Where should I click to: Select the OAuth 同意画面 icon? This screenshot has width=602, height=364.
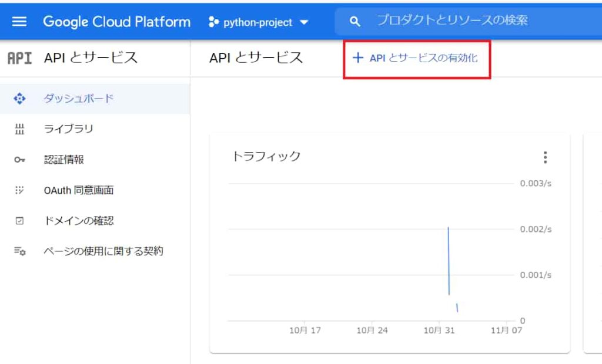pos(18,190)
